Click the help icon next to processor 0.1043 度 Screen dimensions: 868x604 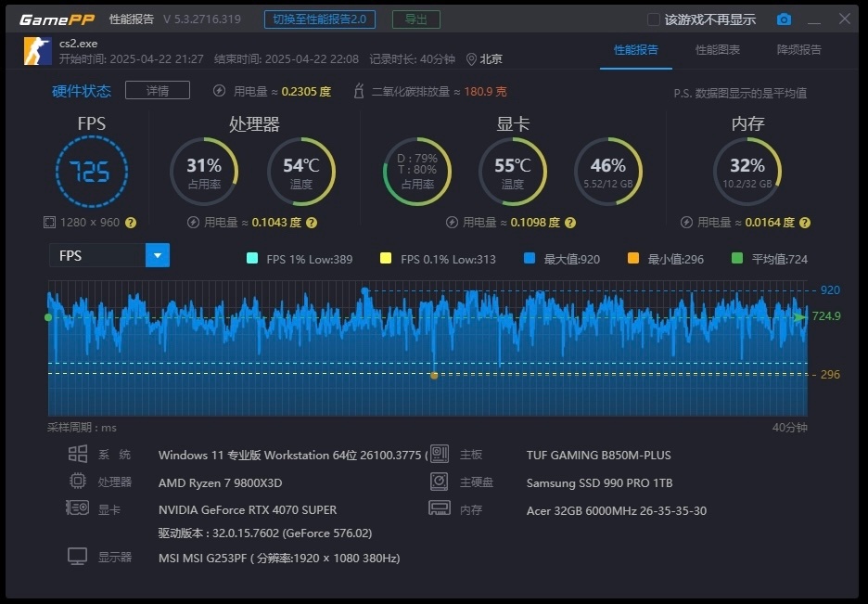(x=312, y=223)
